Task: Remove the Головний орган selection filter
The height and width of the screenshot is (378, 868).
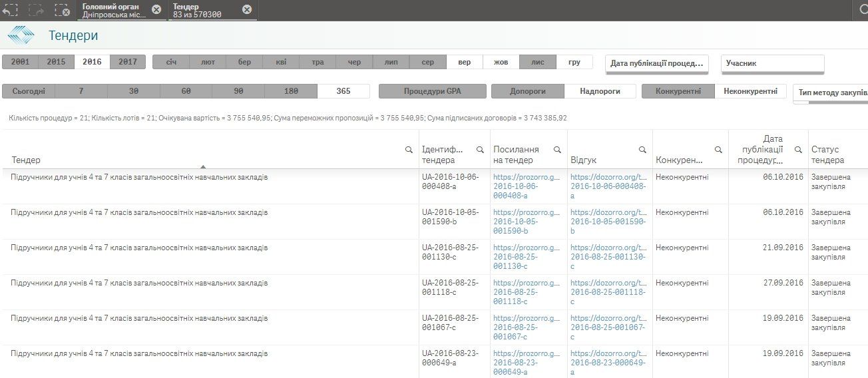Action: tap(156, 9)
